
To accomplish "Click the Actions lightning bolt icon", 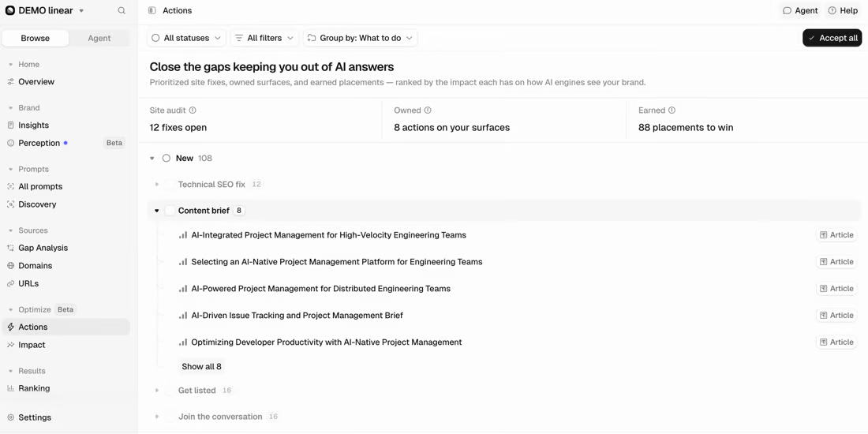I will pos(10,327).
